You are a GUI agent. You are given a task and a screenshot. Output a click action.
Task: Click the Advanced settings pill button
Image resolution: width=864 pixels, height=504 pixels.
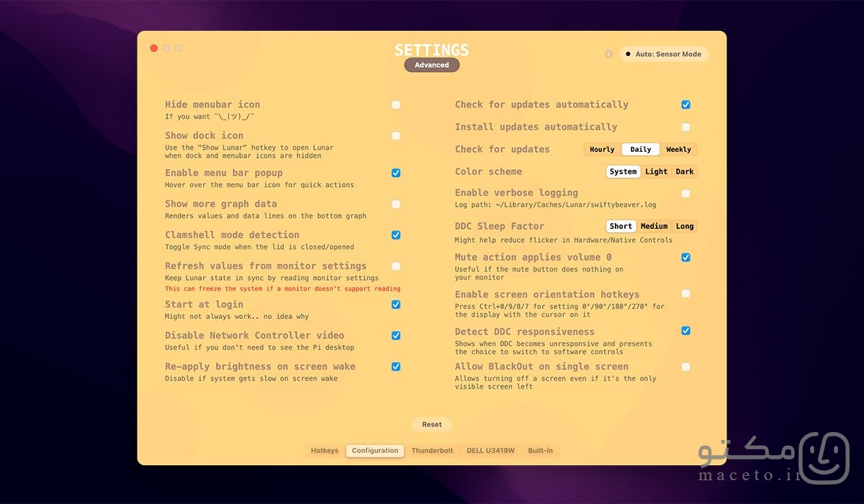tap(432, 65)
